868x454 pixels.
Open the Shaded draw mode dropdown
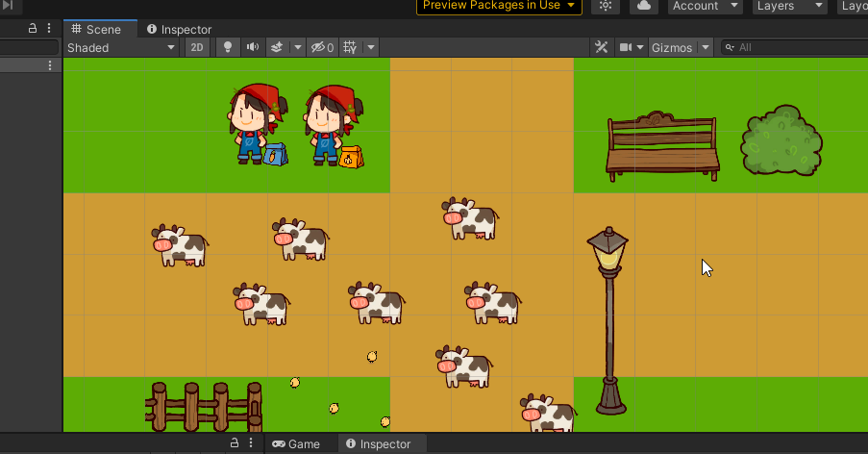click(121, 47)
